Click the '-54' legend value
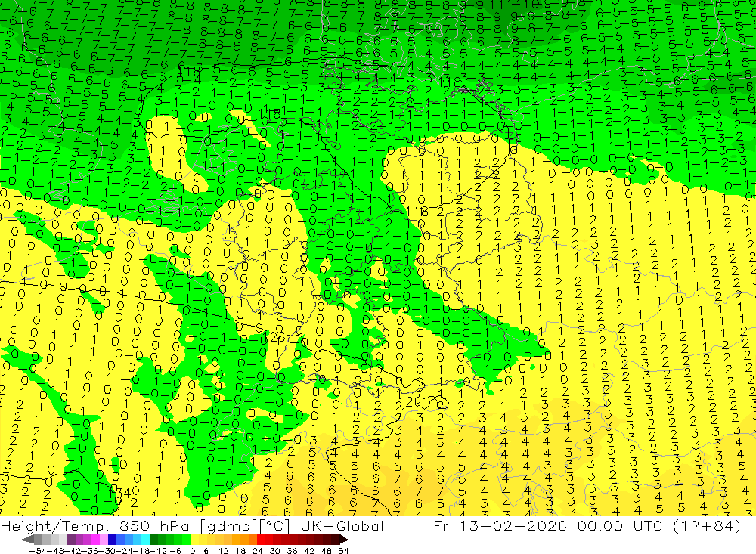This screenshot has height=554, width=756. point(37,551)
